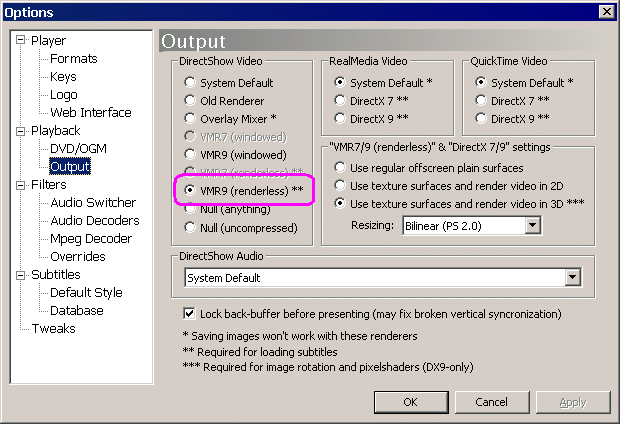Image resolution: width=620 pixels, height=424 pixels.
Task: Click the Cancel button
Action: click(x=491, y=402)
